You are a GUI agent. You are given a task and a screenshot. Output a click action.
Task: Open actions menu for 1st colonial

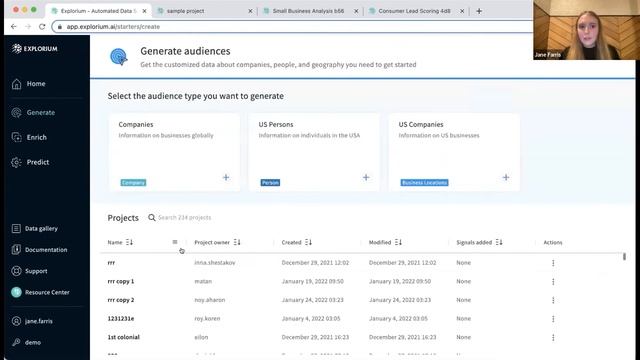click(553, 338)
